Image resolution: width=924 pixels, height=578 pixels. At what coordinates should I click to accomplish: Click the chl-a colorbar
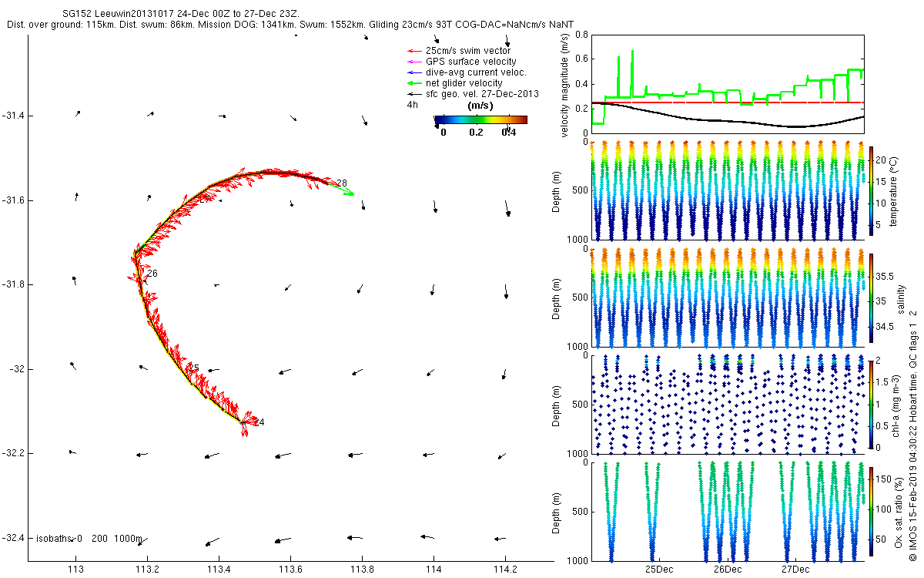point(872,406)
